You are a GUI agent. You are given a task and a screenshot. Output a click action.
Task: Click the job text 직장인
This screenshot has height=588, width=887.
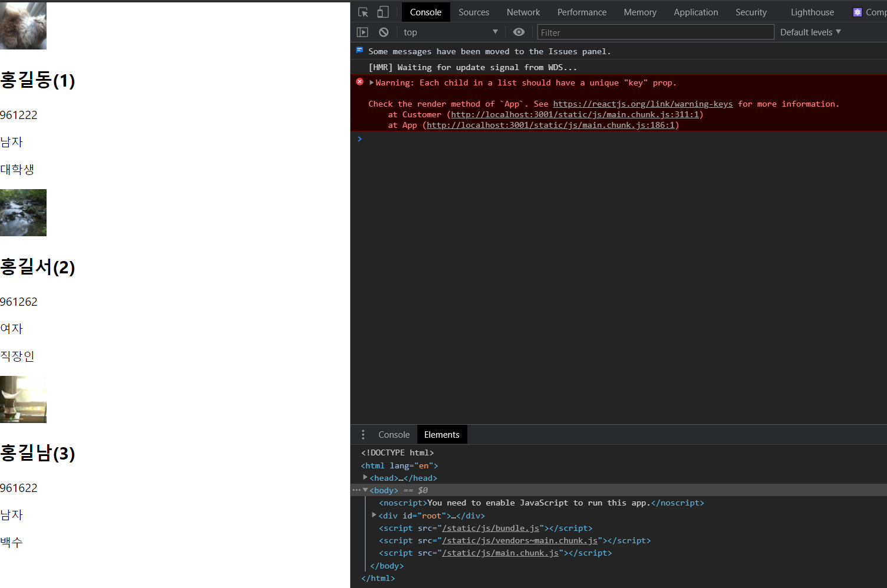(x=17, y=356)
